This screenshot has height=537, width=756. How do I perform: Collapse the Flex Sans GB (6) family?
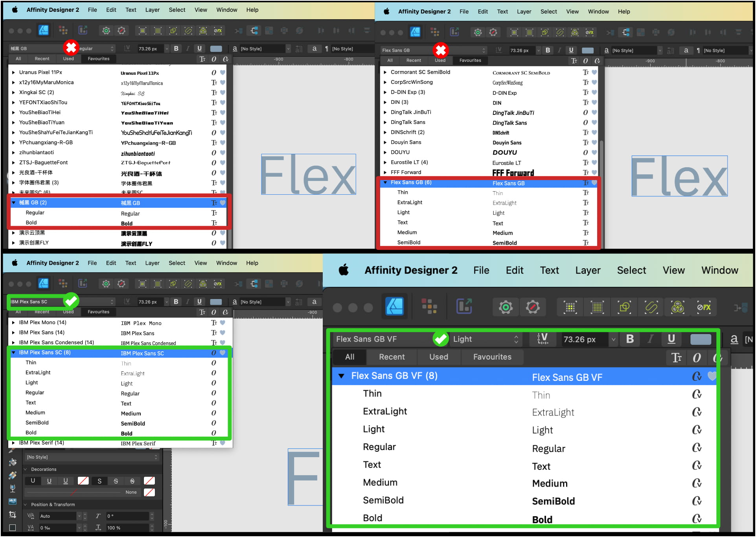385,183
